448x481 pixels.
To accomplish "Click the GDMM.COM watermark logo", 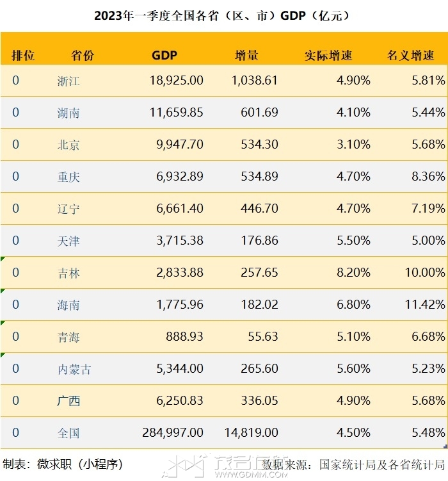I will [225, 466].
